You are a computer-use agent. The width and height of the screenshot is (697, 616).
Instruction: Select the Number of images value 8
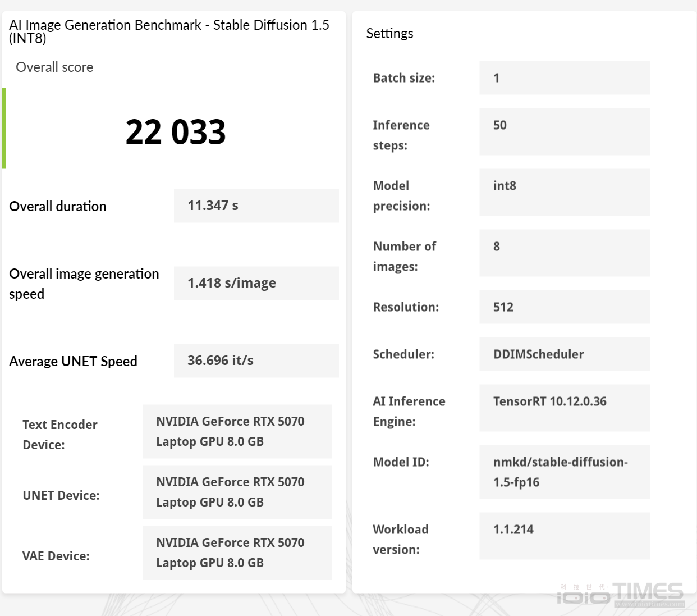coord(565,253)
